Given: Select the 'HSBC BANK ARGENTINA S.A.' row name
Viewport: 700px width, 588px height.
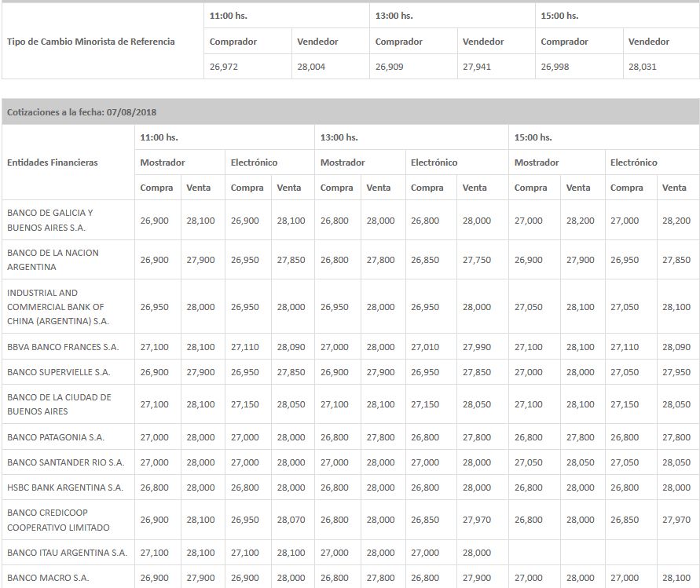Looking at the screenshot, I should coord(65,488).
